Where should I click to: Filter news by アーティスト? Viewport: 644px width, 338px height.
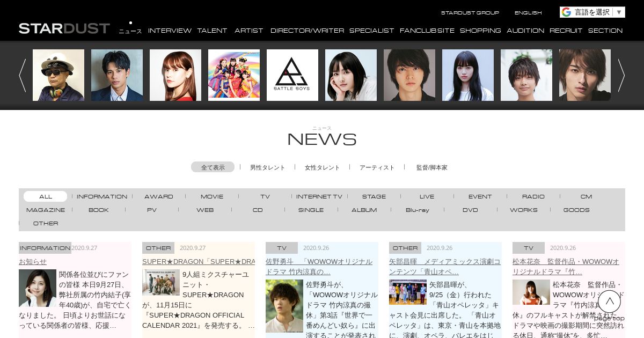click(x=377, y=167)
